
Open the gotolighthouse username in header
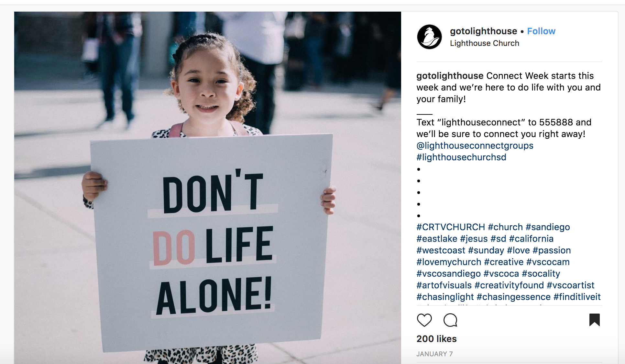click(x=483, y=31)
